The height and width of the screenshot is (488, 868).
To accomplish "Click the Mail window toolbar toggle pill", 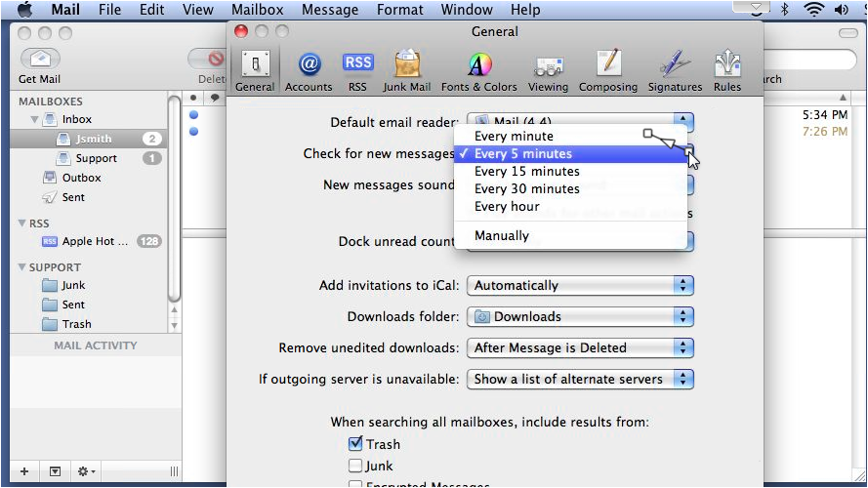I will pyautogui.click(x=848, y=33).
